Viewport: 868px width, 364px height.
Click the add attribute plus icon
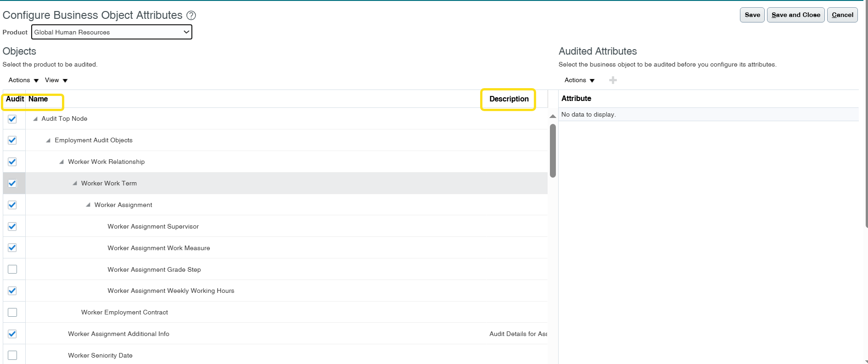click(x=613, y=80)
